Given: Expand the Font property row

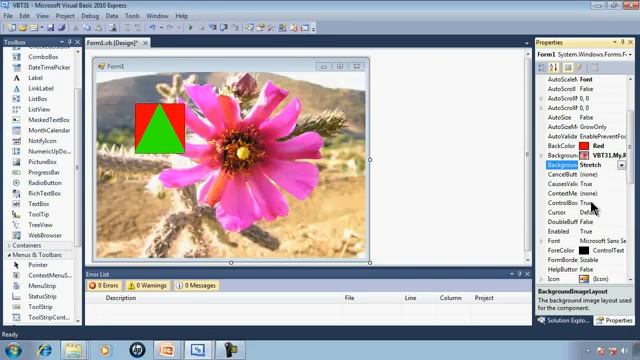Looking at the screenshot, I should coord(542,241).
